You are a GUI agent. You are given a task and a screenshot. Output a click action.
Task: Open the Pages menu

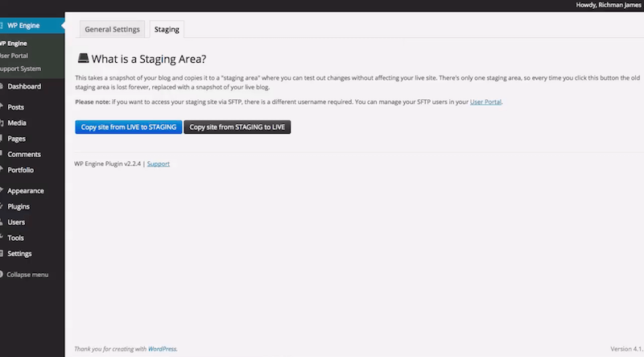click(16, 139)
